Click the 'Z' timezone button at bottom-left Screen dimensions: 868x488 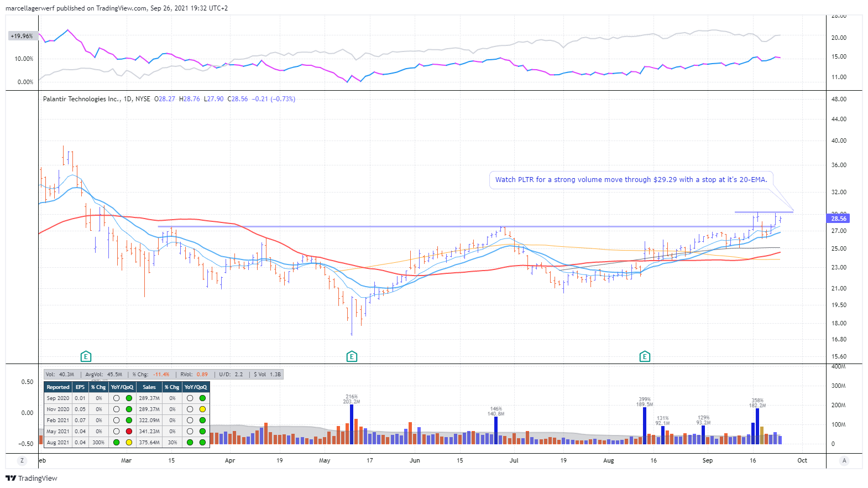[22, 460]
